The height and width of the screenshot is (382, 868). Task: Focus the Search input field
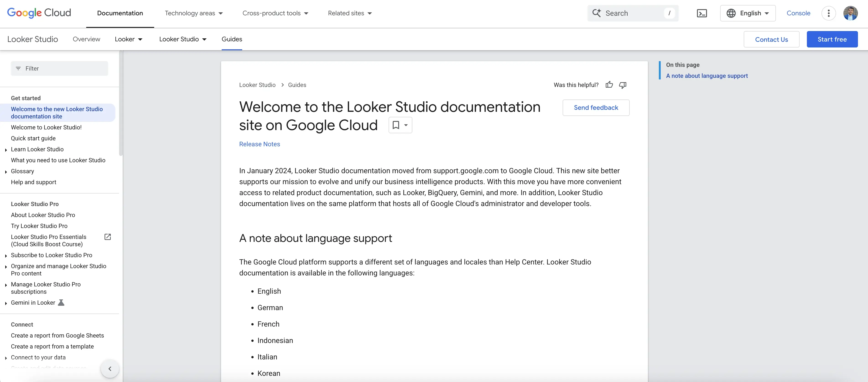(632, 13)
